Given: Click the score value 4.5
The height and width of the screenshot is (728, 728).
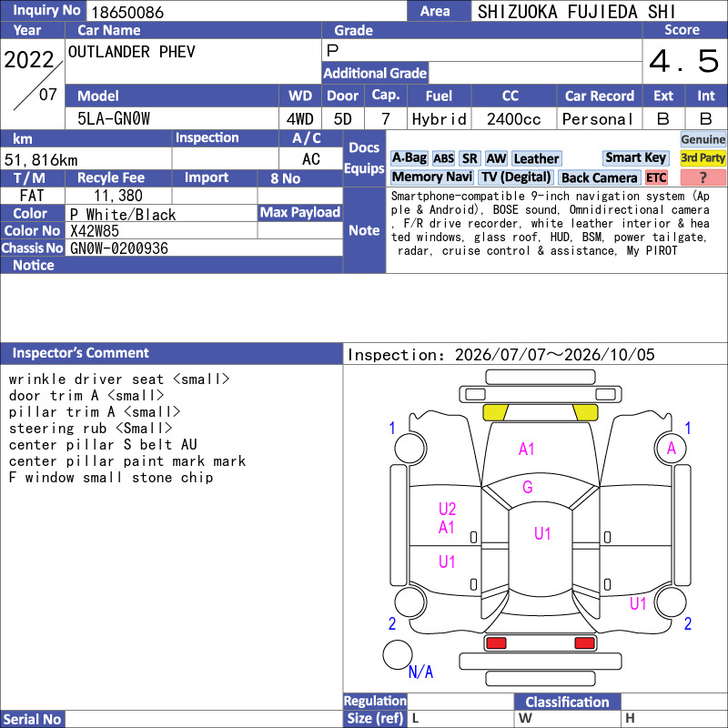Looking at the screenshot, I should point(684,61).
